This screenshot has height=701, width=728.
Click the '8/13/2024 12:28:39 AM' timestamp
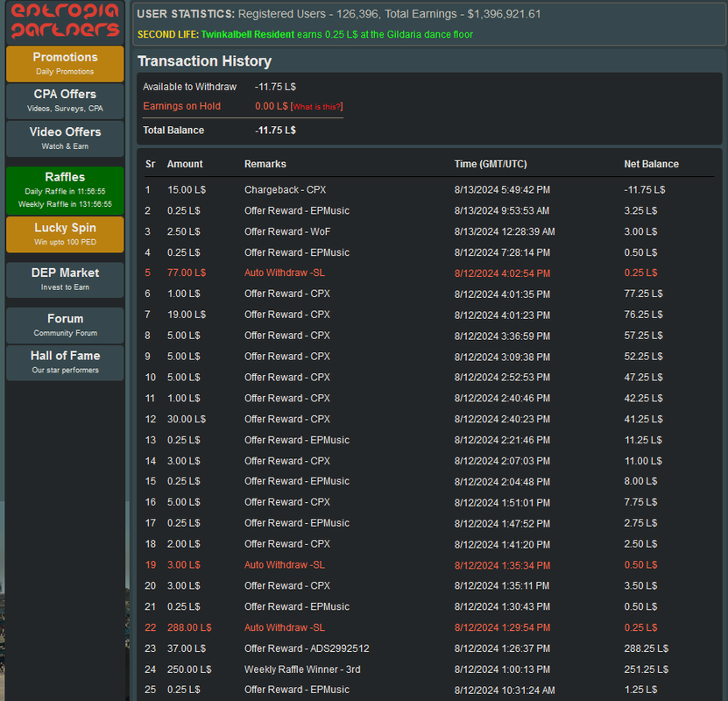click(x=505, y=231)
